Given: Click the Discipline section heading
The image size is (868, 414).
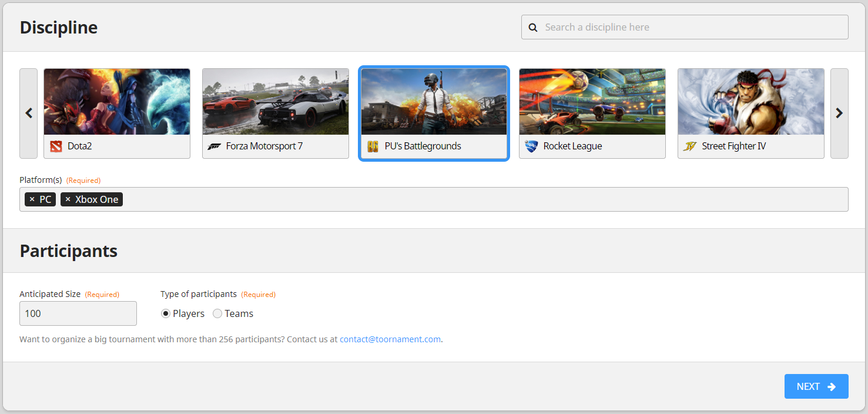Looking at the screenshot, I should click(59, 28).
